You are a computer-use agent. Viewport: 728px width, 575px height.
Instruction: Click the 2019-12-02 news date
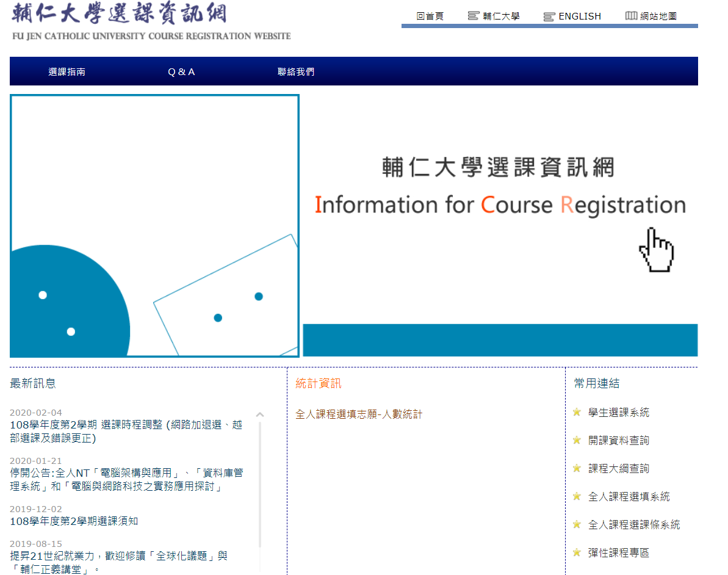coord(36,509)
